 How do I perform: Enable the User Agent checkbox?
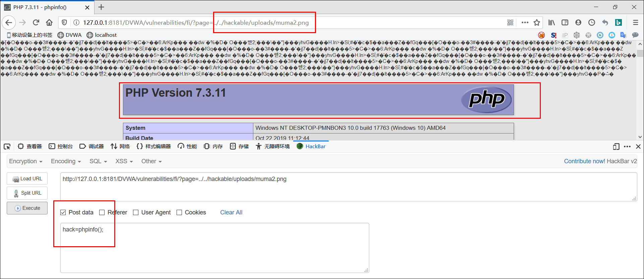(136, 212)
